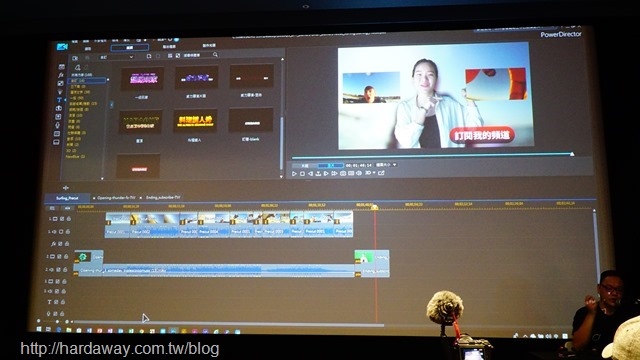Toggle the enable checkbox on video track 1
The width and height of the screenshot is (640, 360).
pos(62,219)
